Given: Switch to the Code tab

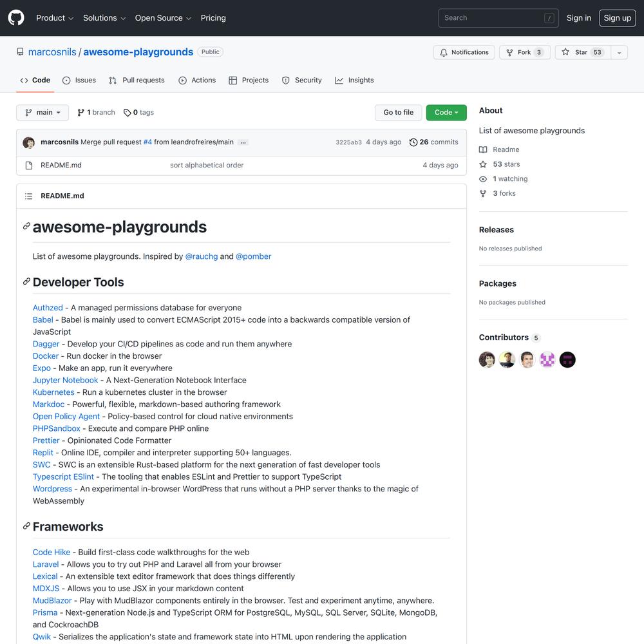Looking at the screenshot, I should coord(35,80).
